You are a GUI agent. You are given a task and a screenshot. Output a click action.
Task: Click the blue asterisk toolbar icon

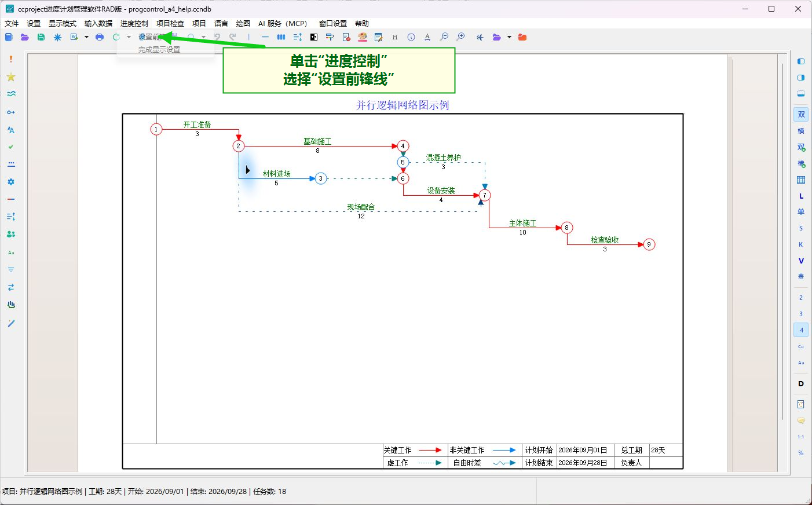57,37
